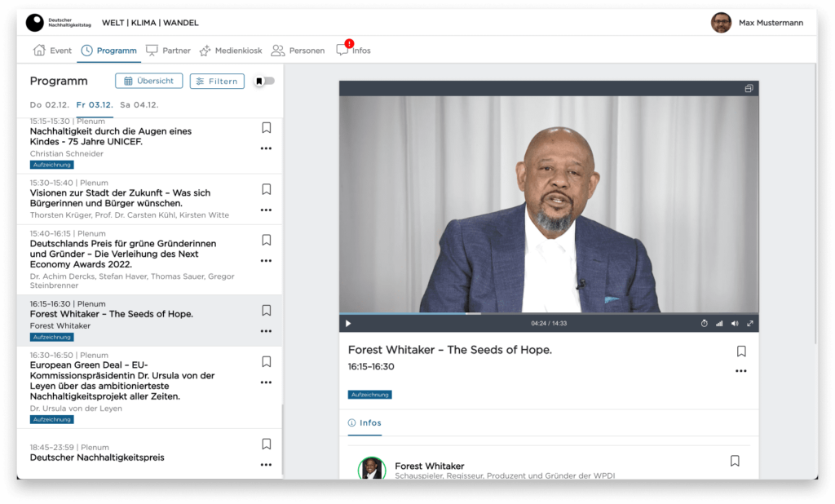Click the Deutscher Nachhaltigkeitstag logo
The width and height of the screenshot is (835, 504).
35,23
